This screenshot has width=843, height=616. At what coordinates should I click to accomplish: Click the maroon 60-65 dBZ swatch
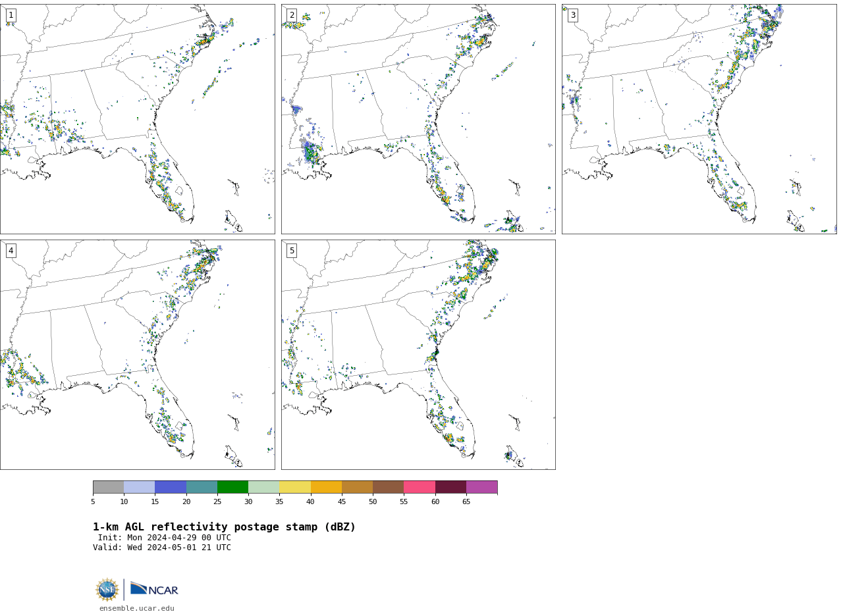click(450, 487)
